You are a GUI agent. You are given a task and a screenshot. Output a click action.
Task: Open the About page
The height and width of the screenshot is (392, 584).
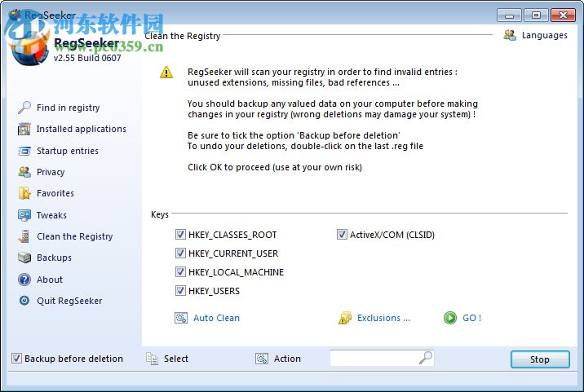pyautogui.click(x=50, y=280)
